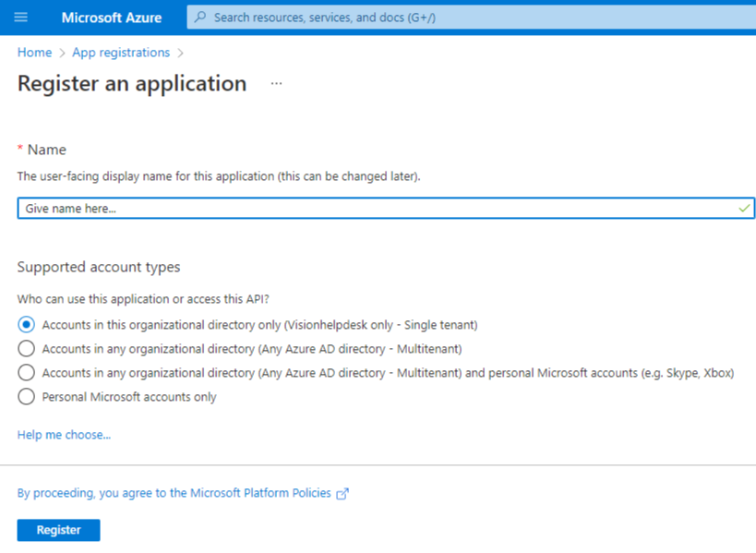Click the Register an application heading

[x=132, y=84]
